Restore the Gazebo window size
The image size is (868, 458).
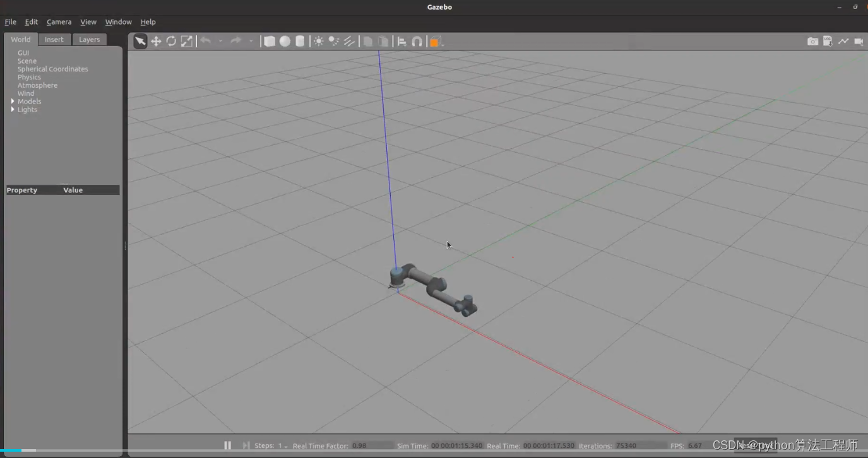(855, 7)
